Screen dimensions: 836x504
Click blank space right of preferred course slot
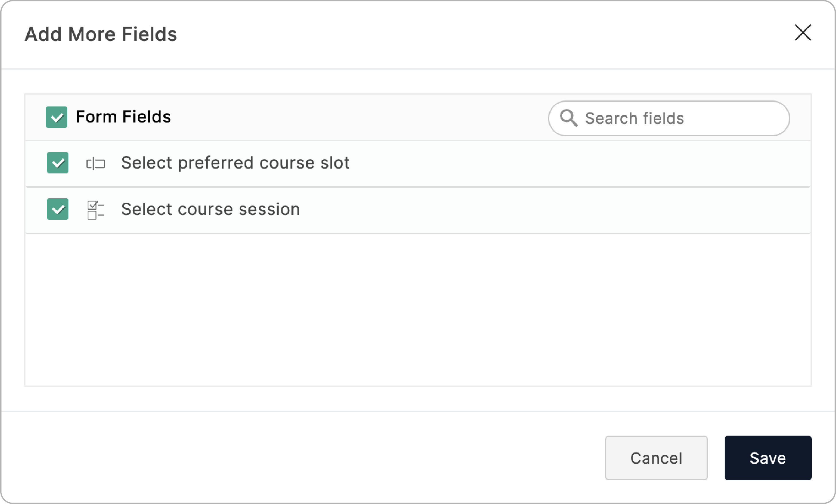click(x=577, y=163)
